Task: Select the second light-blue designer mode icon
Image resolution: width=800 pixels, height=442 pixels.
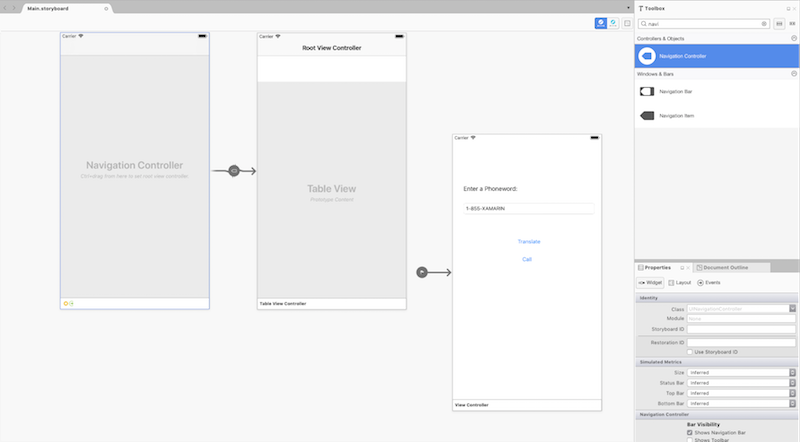Action: 613,23
